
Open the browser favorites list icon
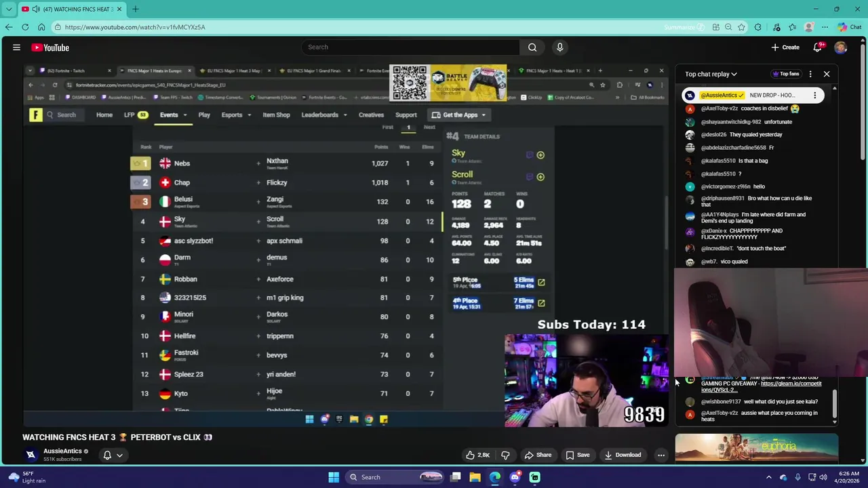coord(792,27)
